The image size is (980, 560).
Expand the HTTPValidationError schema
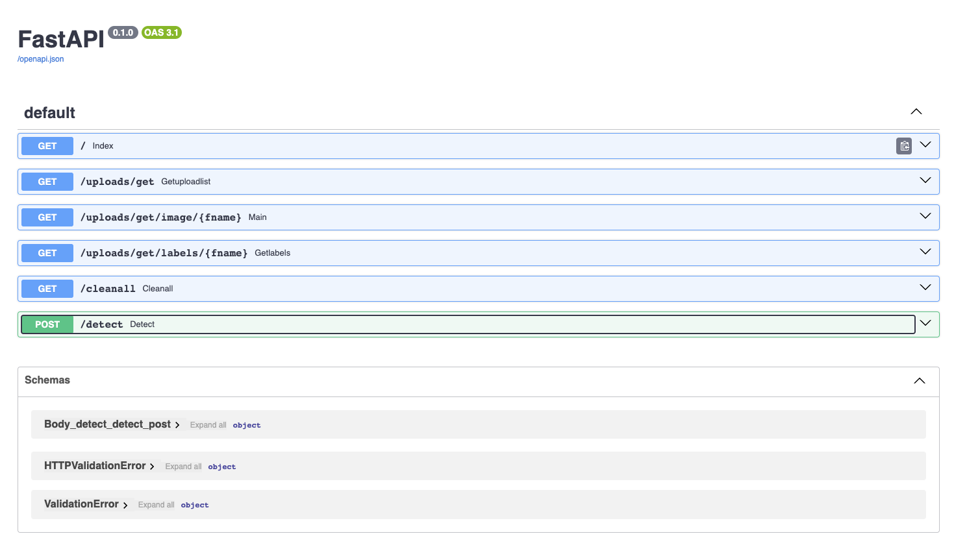click(x=99, y=466)
